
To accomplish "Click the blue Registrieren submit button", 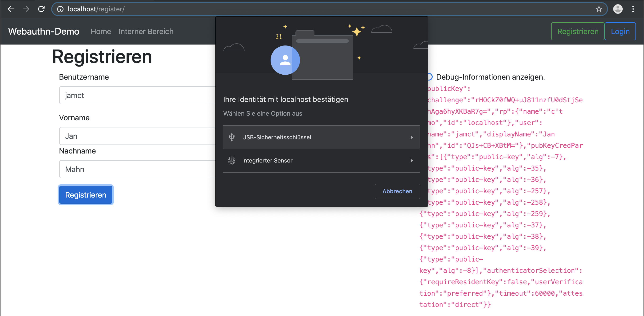I will pos(86,195).
